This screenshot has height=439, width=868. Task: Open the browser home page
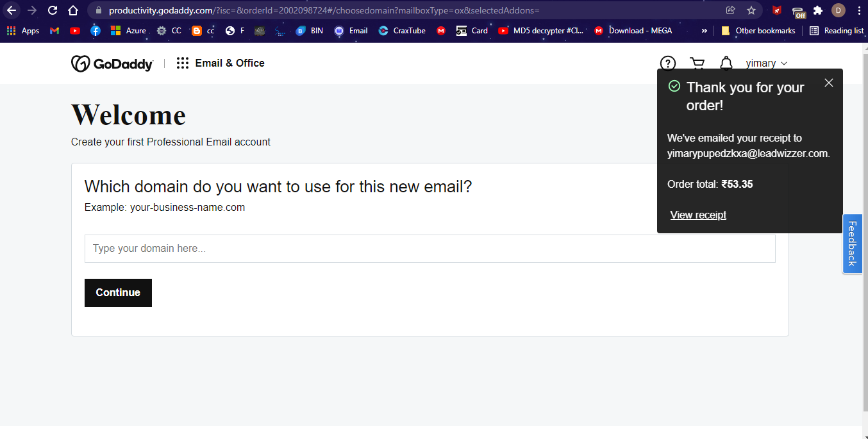pyautogui.click(x=73, y=10)
